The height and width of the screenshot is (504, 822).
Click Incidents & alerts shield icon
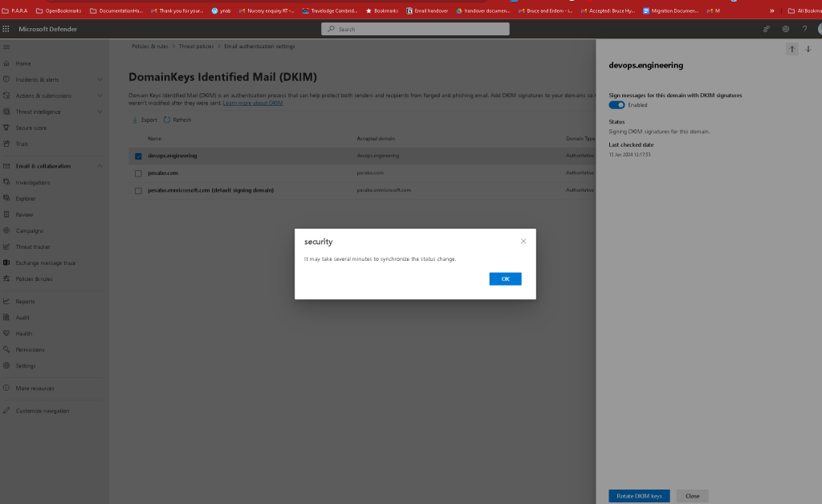(x=6, y=79)
